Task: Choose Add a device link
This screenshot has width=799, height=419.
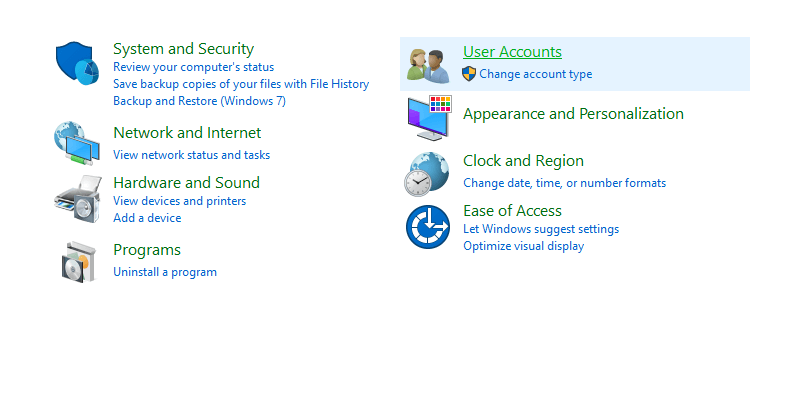Action: pyautogui.click(x=147, y=218)
